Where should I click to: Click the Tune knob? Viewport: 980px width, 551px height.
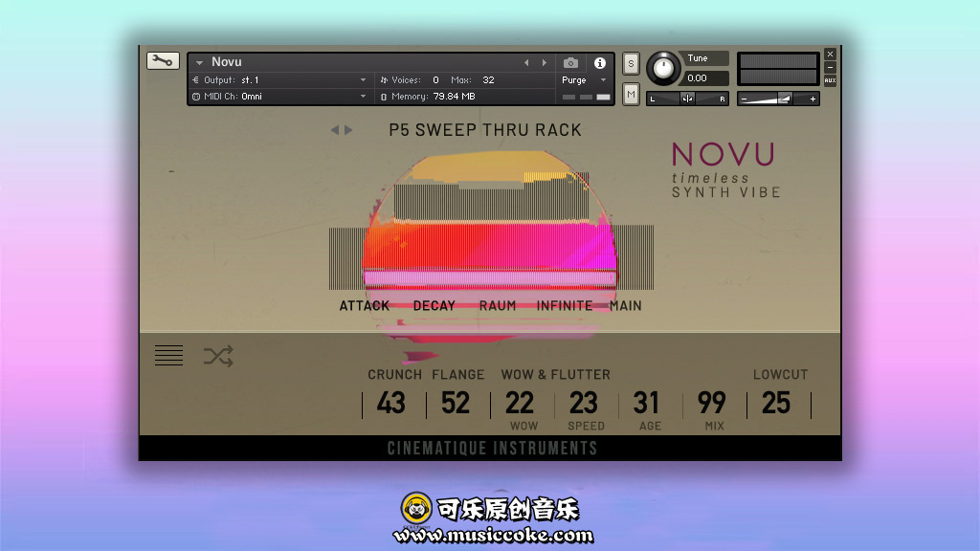[x=663, y=69]
